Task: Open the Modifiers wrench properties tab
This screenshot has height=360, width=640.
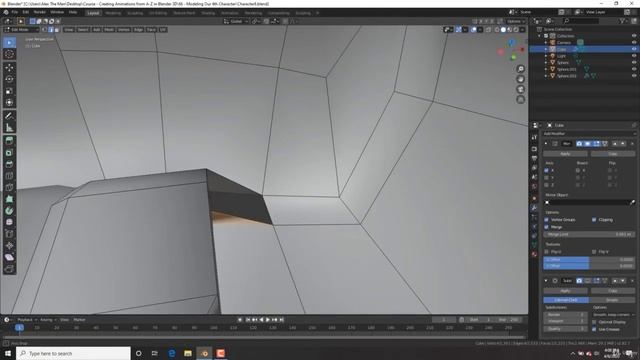Action: pyautogui.click(x=534, y=208)
